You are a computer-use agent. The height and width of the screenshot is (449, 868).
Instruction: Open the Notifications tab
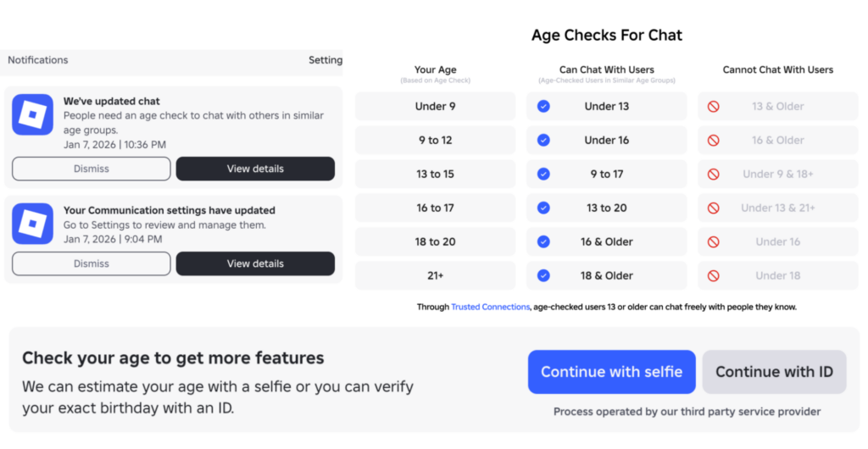point(38,60)
